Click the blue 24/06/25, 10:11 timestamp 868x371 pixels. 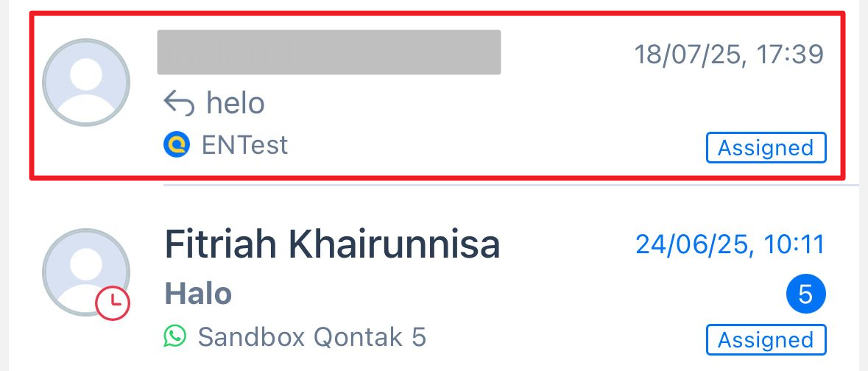tap(730, 244)
